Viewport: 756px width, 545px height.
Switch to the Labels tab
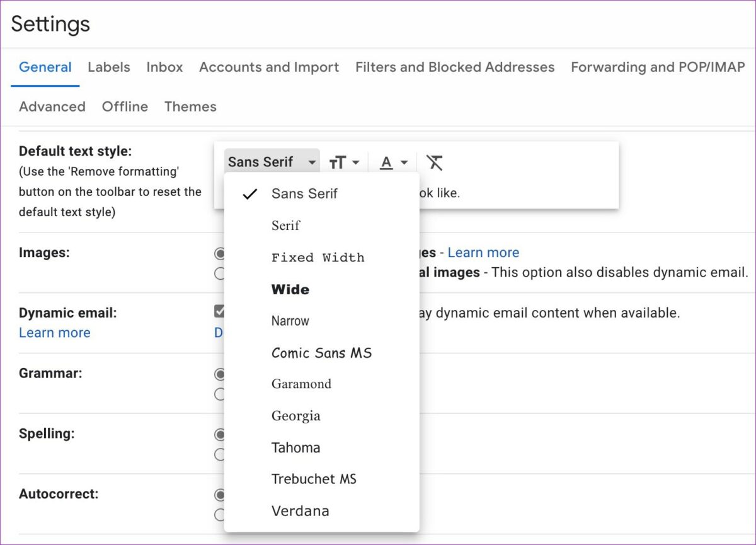(x=109, y=67)
